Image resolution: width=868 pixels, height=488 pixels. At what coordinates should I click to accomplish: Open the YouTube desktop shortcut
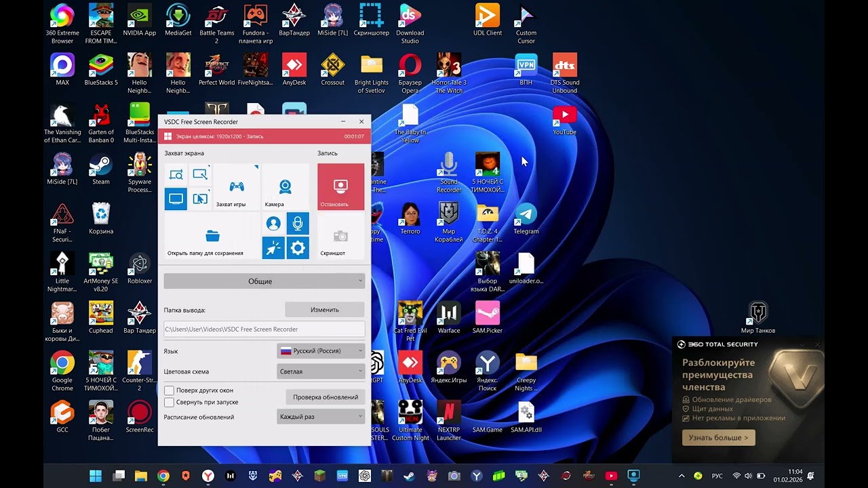(564, 120)
